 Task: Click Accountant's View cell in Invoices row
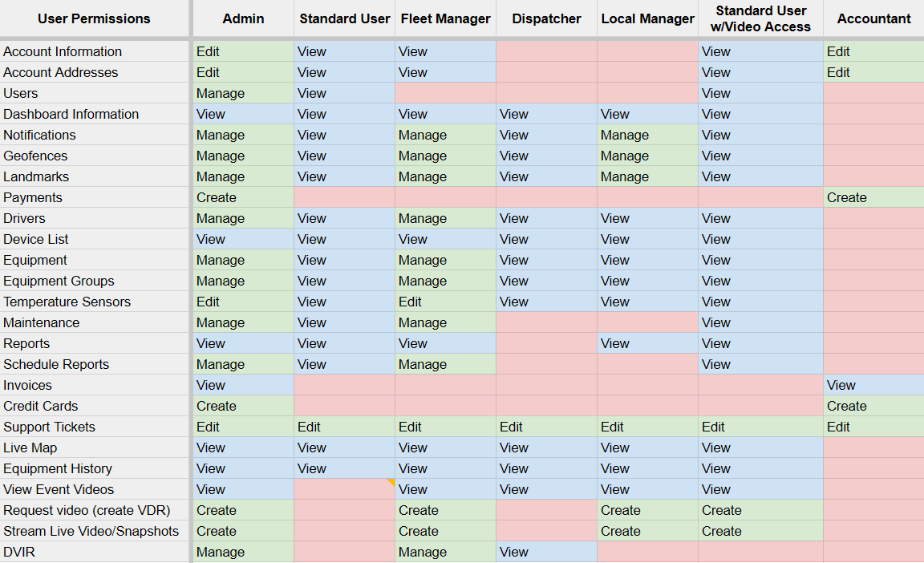click(874, 385)
